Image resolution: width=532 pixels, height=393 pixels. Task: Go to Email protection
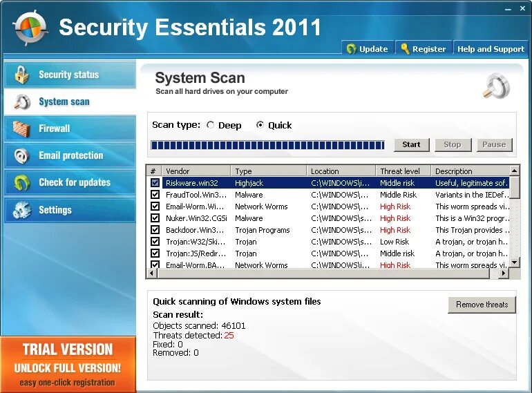[x=70, y=155]
